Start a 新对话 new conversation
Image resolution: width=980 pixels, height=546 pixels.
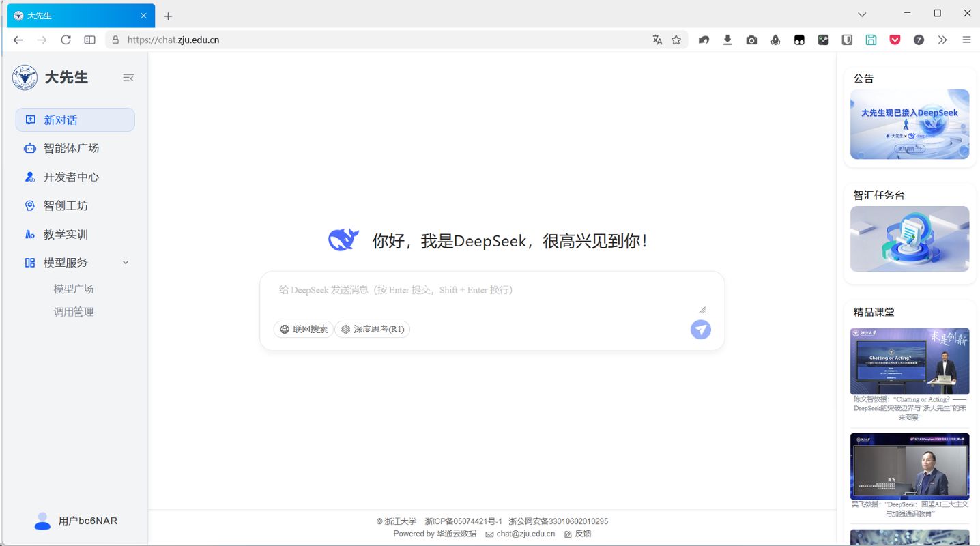click(x=75, y=119)
